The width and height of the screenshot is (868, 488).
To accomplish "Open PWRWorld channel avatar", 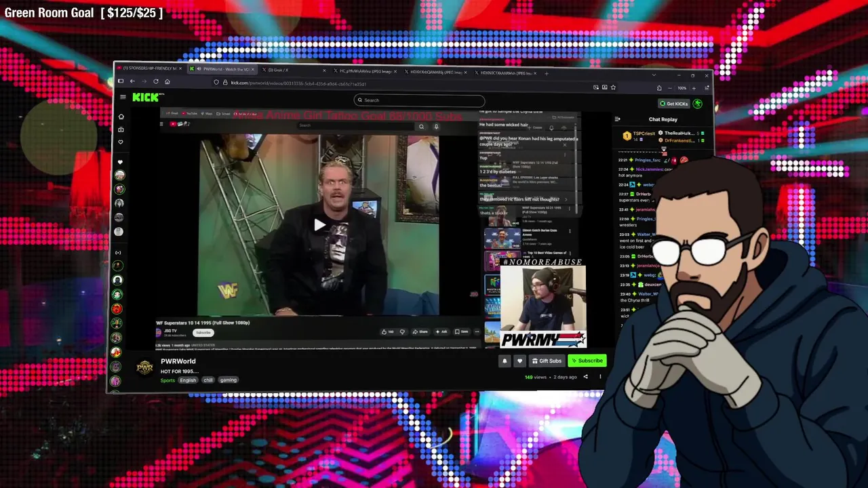I will click(144, 367).
